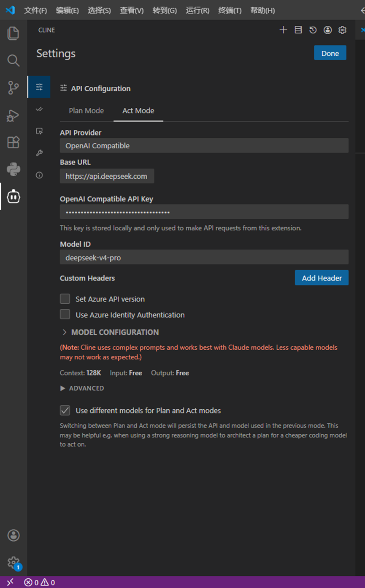The image size is (365, 588).
Task: Open the 终端(T) menu
Action: [230, 10]
